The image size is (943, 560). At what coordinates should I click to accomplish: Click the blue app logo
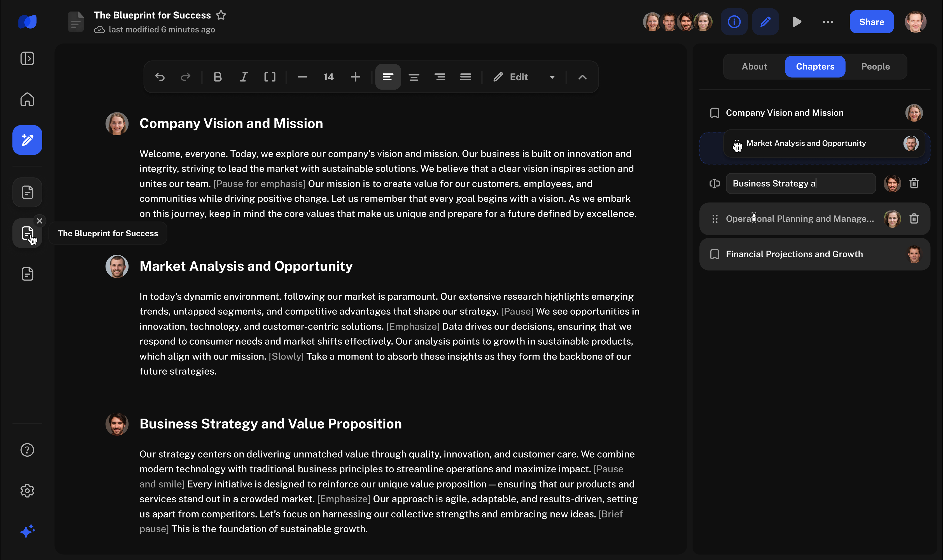[x=27, y=22]
